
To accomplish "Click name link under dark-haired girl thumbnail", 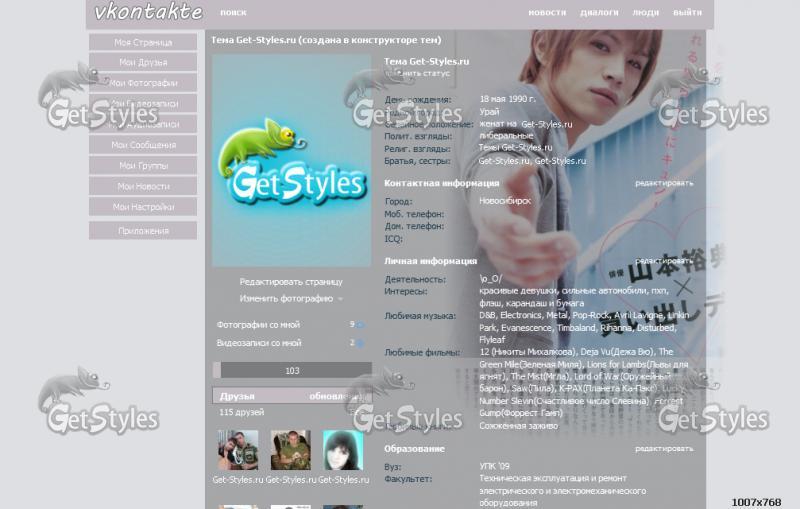I will point(343,479).
